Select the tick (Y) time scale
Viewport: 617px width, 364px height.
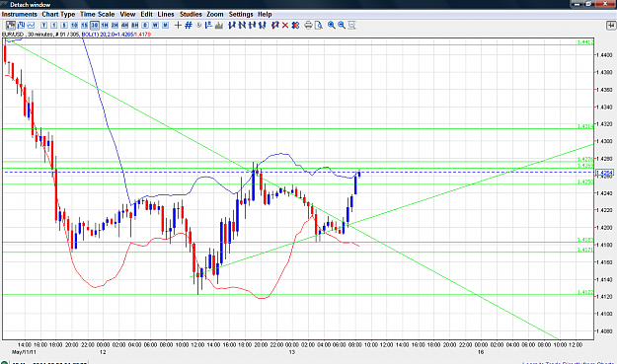pos(43,26)
